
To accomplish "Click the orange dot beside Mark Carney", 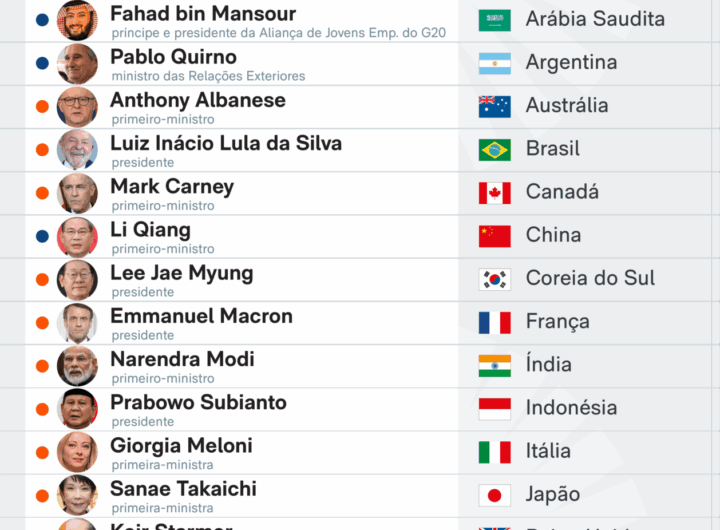I will (x=42, y=193).
